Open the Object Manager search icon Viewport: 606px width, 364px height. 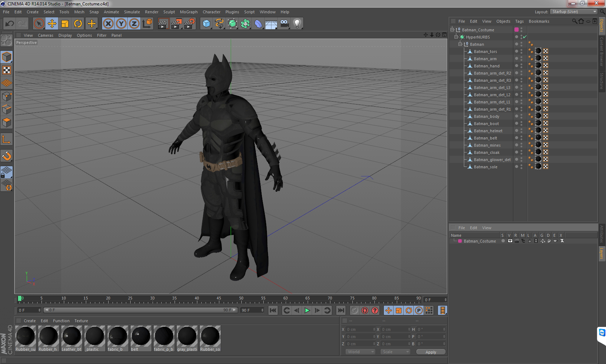click(x=574, y=21)
